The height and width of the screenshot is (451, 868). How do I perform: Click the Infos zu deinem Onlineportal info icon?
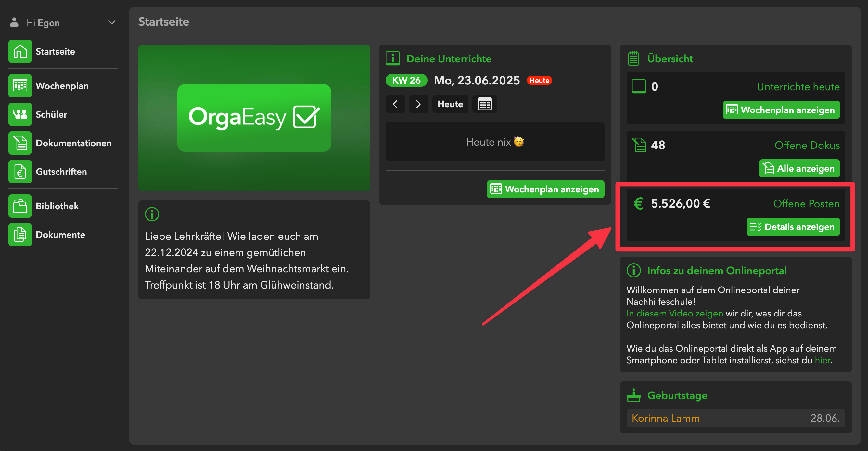pyautogui.click(x=633, y=270)
